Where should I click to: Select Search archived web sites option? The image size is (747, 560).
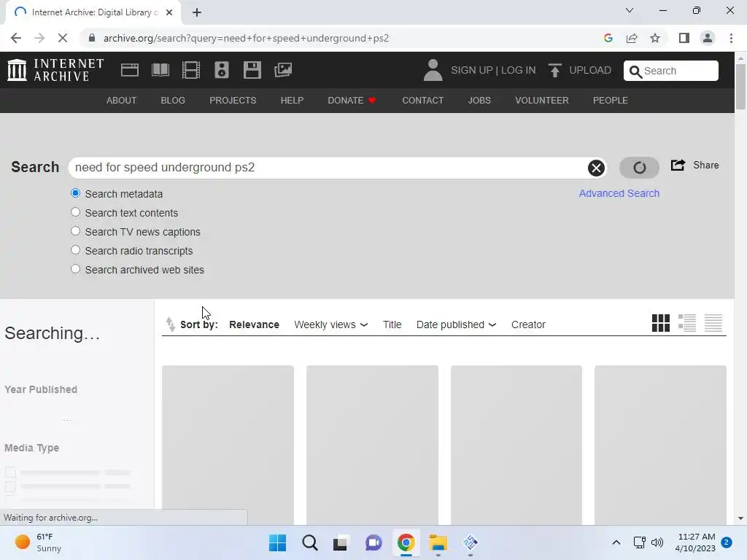click(75, 269)
